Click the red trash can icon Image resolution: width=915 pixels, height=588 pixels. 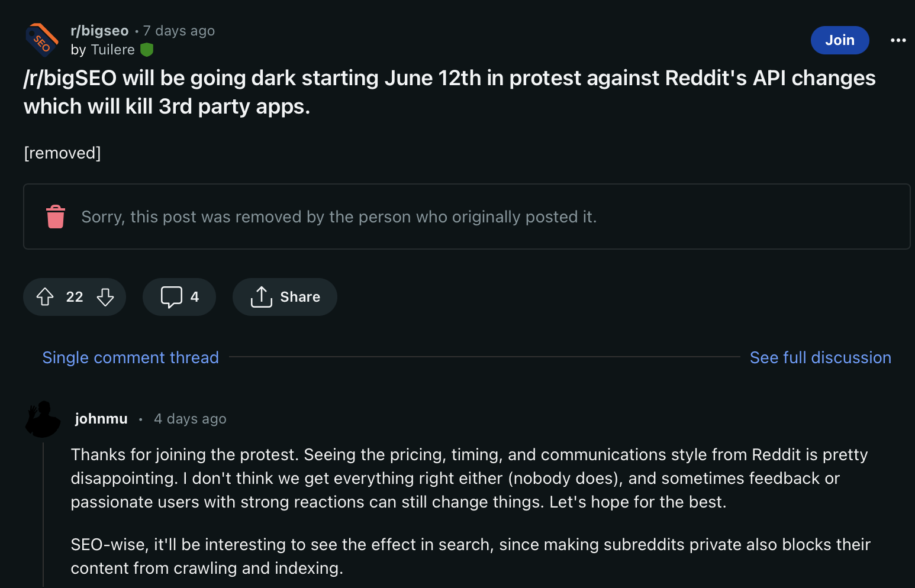[56, 217]
